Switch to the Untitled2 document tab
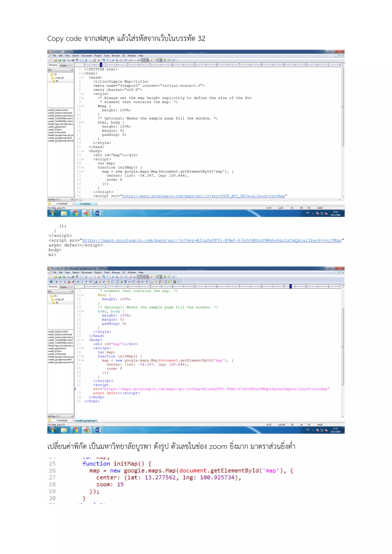The image size is (392, 554). (86, 204)
